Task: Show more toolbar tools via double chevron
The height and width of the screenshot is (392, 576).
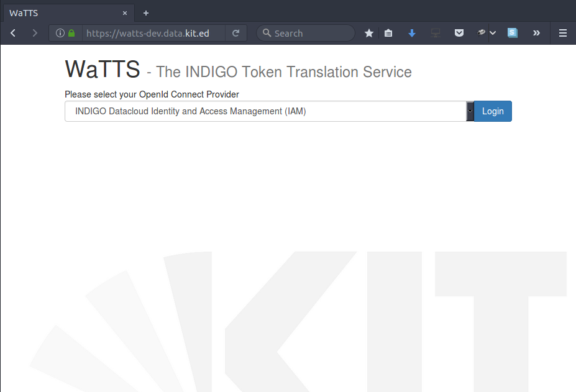Action: [x=536, y=33]
